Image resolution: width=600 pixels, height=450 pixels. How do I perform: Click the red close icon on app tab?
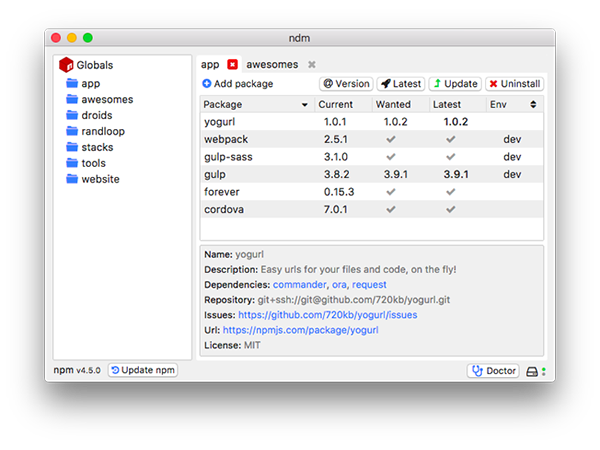[232, 64]
